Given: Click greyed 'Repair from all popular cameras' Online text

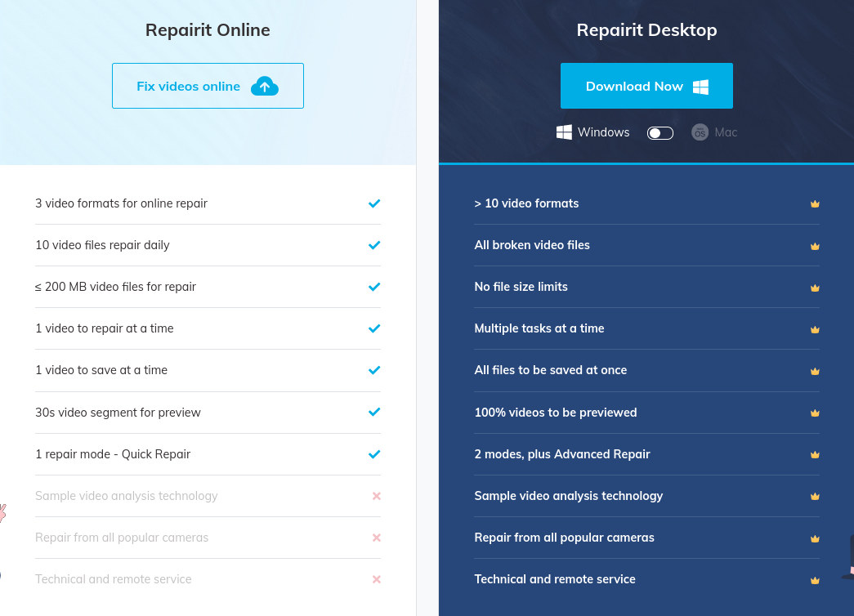Looking at the screenshot, I should point(122,538).
